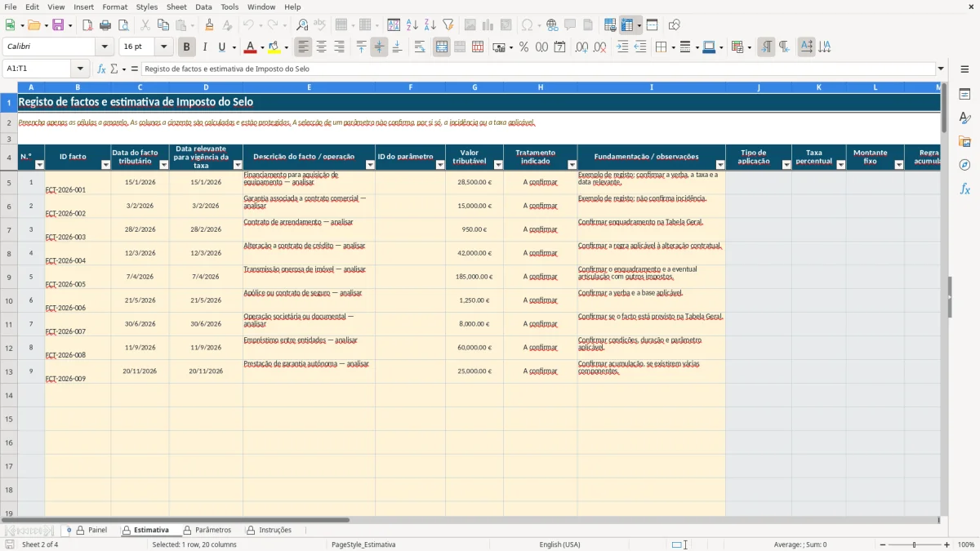This screenshot has height=551, width=980.
Task: Activate Clone Formatting paintbrush
Action: click(x=209, y=25)
